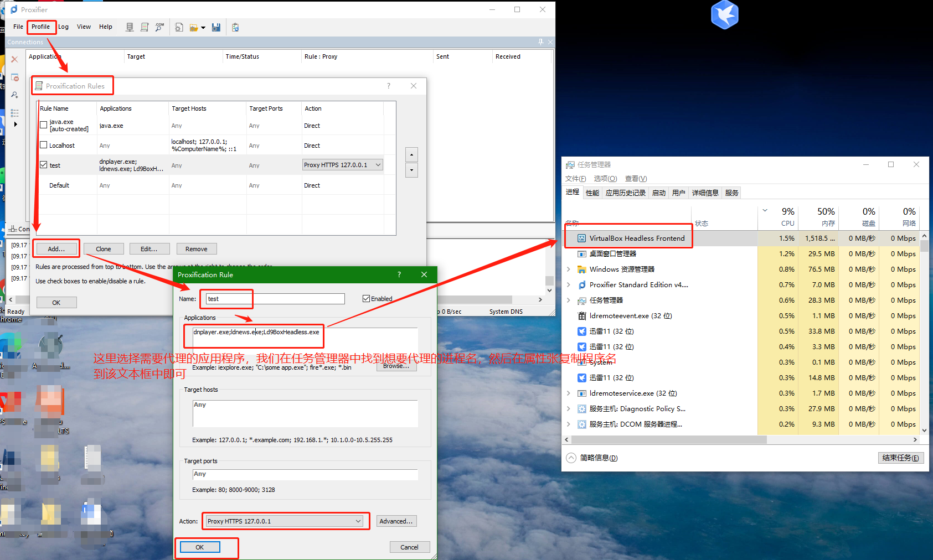
Task: Click 服务主机: Diagnostic Policy gear icon
Action: (581, 409)
